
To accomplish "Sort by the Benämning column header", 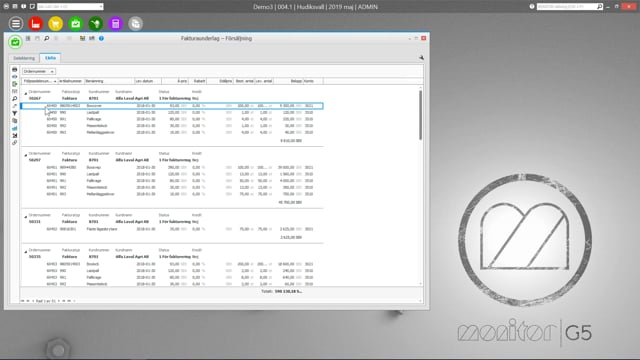I will (109, 81).
